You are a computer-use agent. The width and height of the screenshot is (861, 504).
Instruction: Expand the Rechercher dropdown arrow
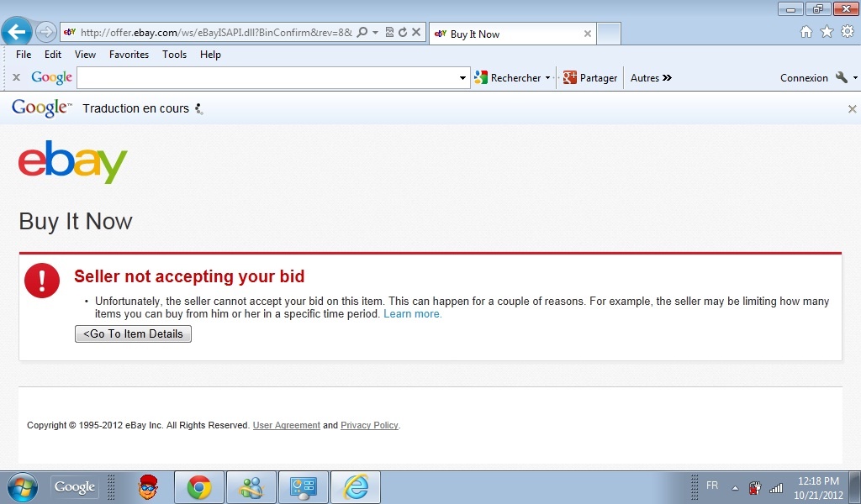547,78
